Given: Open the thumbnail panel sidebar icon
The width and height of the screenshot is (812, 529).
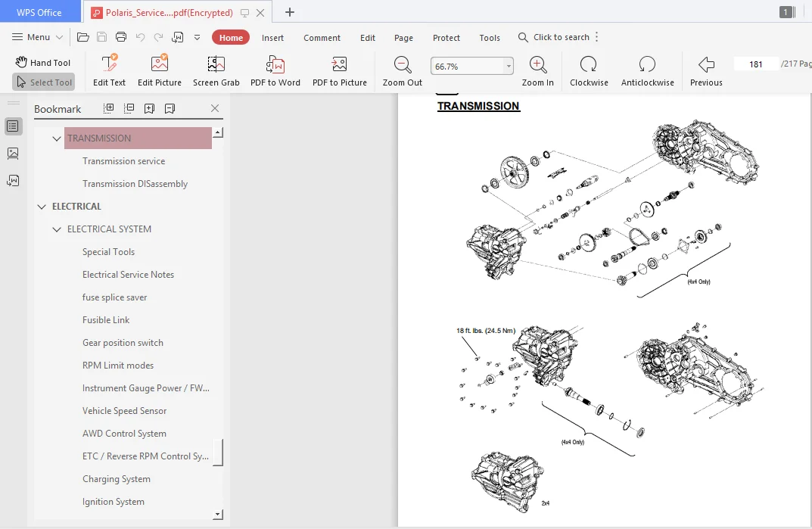Looking at the screenshot, I should pos(13,154).
